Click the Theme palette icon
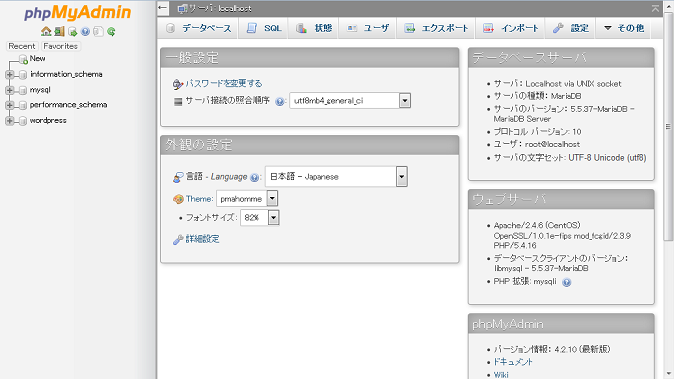The width and height of the screenshot is (674, 379). click(178, 199)
